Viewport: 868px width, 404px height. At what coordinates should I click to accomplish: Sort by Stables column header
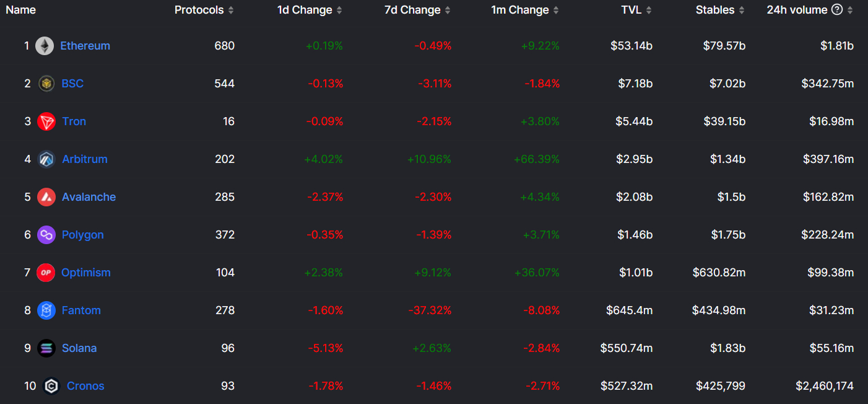715,10
